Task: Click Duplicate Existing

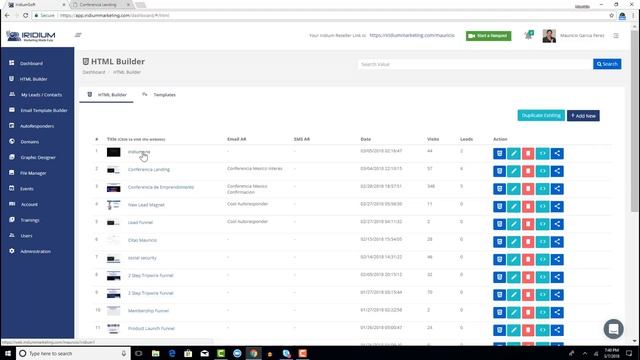Action: click(541, 116)
